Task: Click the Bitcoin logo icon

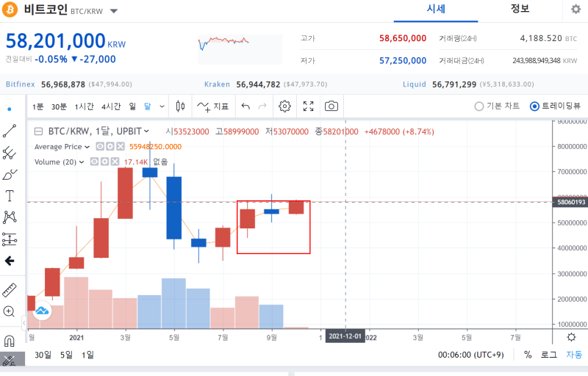Action: point(10,10)
